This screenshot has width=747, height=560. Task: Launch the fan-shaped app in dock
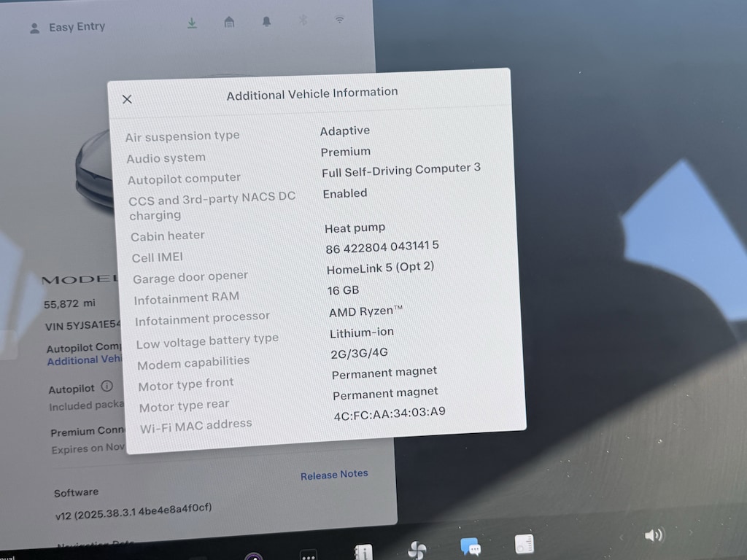click(417, 551)
